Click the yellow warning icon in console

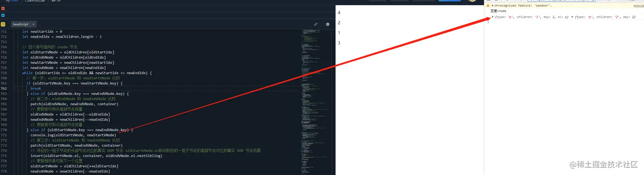pyautogui.click(x=488, y=6)
